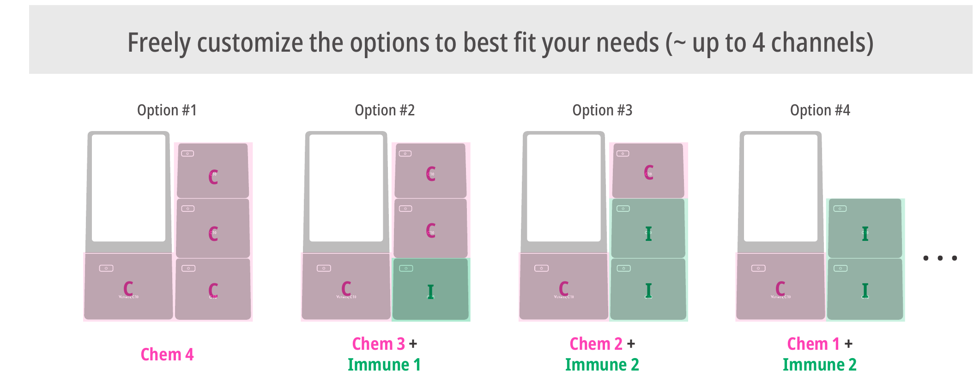Viewport: 980px width, 377px height.
Task: Click the lower I module in Option #4
Action: coord(865,289)
